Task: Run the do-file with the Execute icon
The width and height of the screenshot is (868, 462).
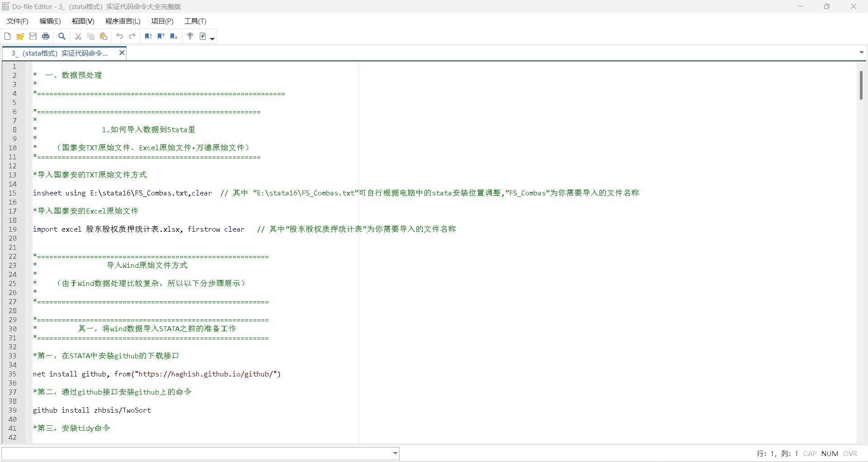Action: pyautogui.click(x=203, y=36)
